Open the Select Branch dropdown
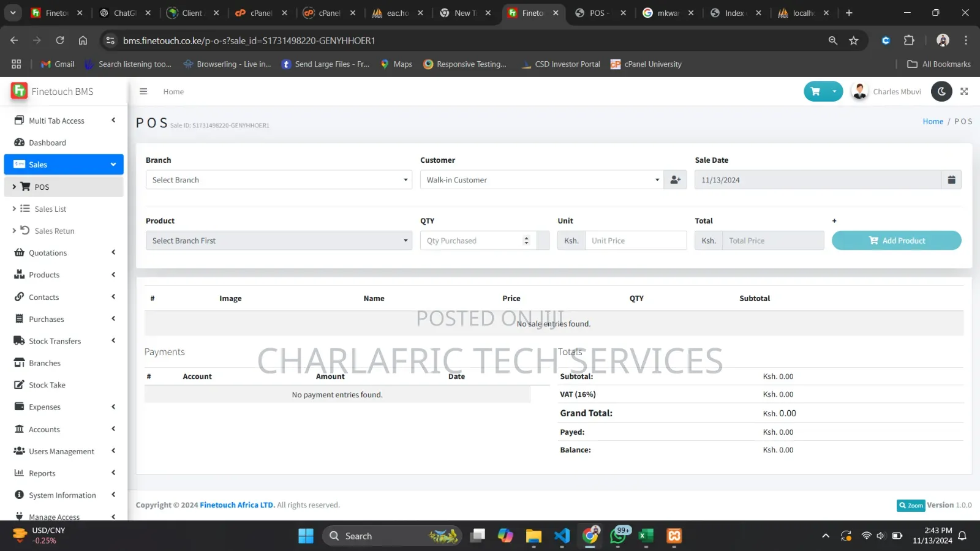The image size is (980, 551). click(279, 180)
